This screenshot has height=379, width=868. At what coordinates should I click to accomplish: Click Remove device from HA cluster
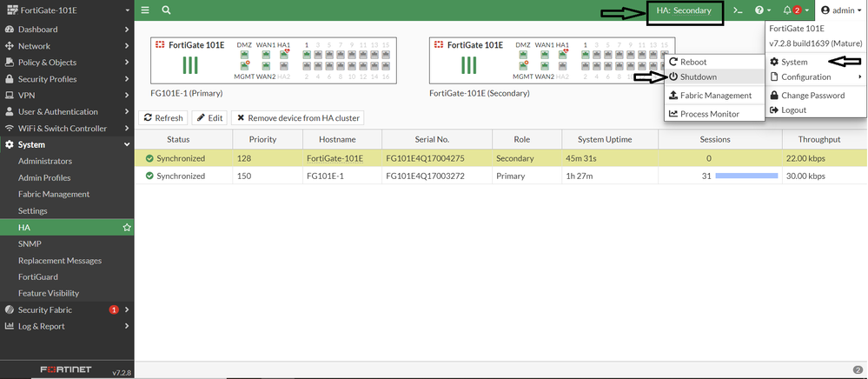coord(298,118)
